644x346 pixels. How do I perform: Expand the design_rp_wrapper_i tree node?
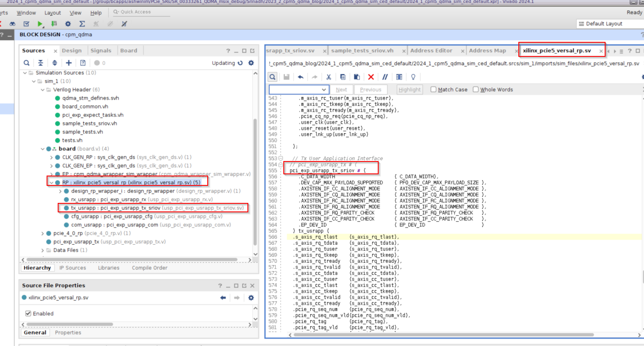coord(60,191)
